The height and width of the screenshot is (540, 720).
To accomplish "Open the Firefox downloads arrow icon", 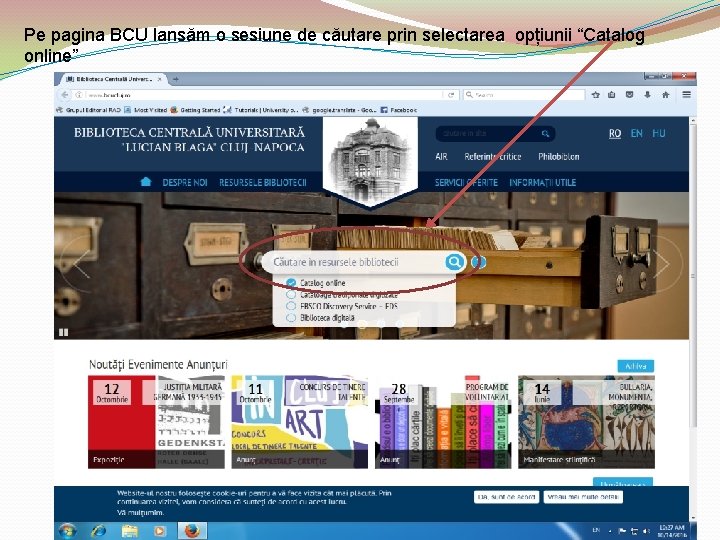I will [x=647, y=95].
